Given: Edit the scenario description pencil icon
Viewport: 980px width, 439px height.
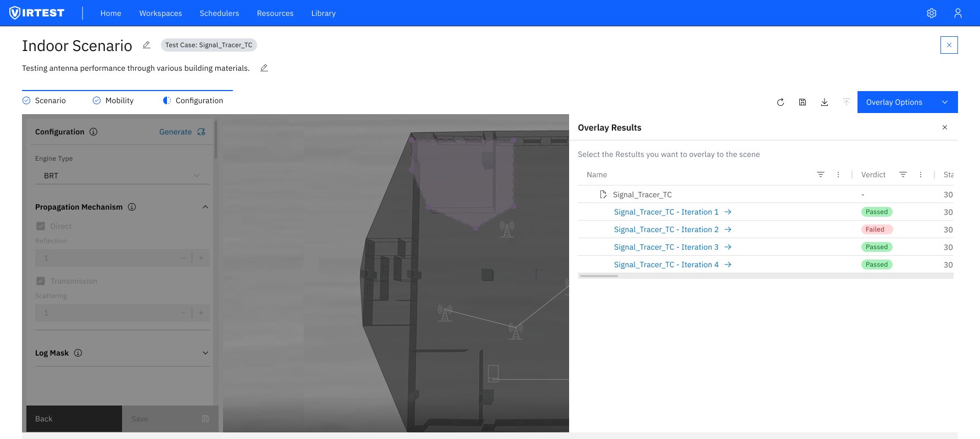Looking at the screenshot, I should pos(264,68).
